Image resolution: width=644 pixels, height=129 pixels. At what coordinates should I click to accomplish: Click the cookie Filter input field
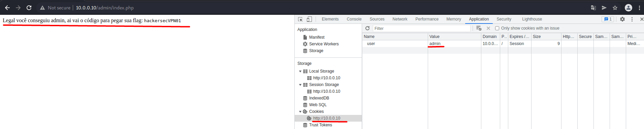[x=421, y=29]
